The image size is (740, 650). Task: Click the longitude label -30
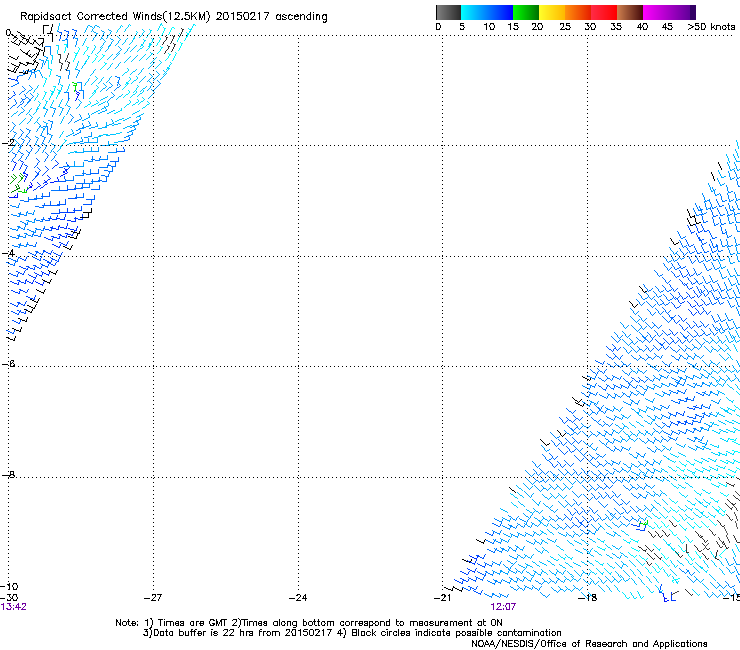point(9,598)
